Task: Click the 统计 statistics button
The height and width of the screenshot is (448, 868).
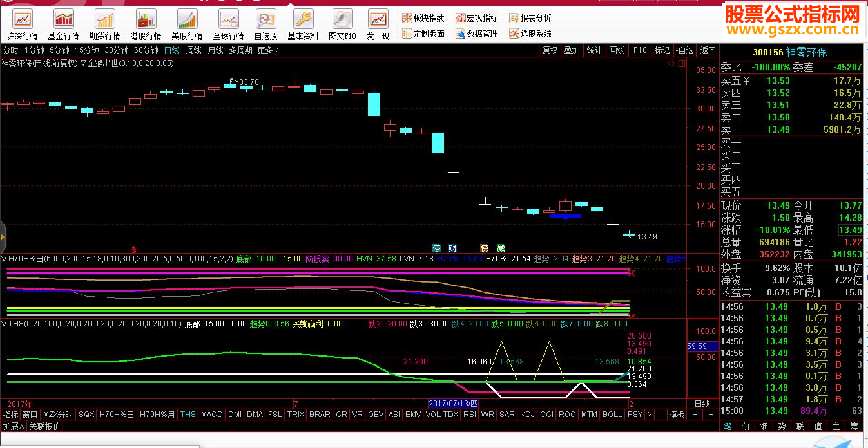Action: click(595, 50)
